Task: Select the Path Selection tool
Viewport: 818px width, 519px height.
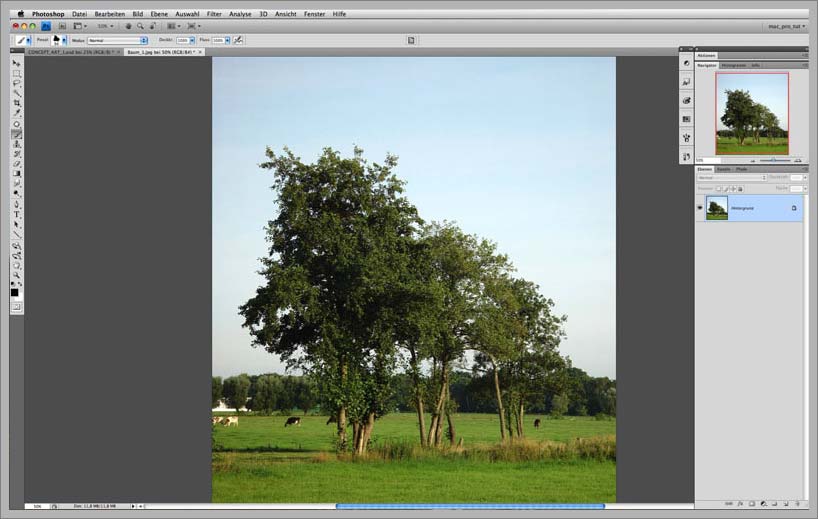Action: click(17, 225)
